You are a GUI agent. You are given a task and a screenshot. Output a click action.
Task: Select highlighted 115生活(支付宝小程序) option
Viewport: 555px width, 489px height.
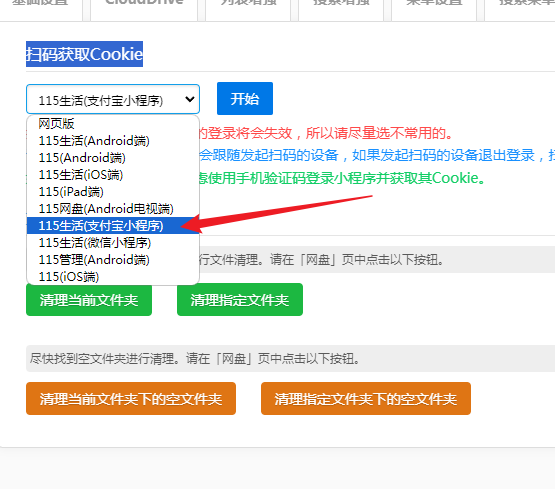point(113,226)
